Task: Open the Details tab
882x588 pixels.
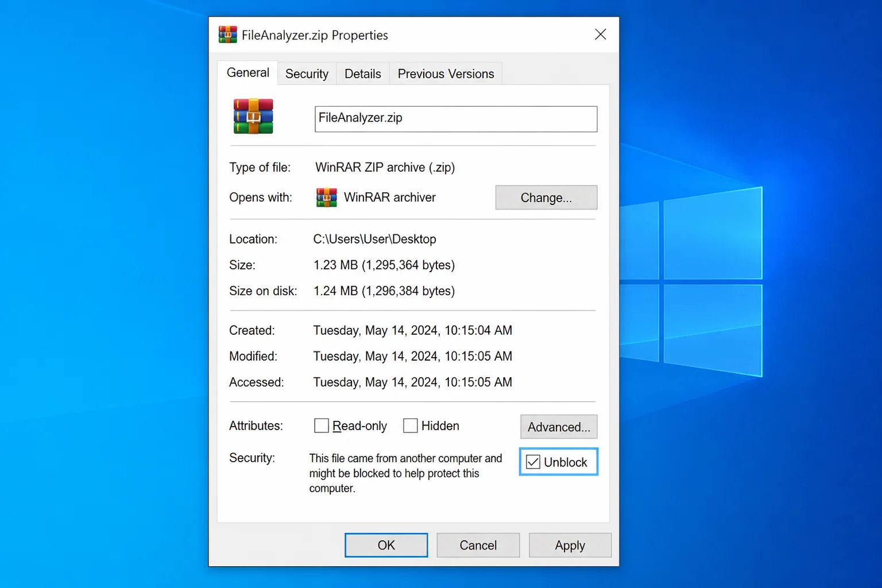Action: coord(363,74)
